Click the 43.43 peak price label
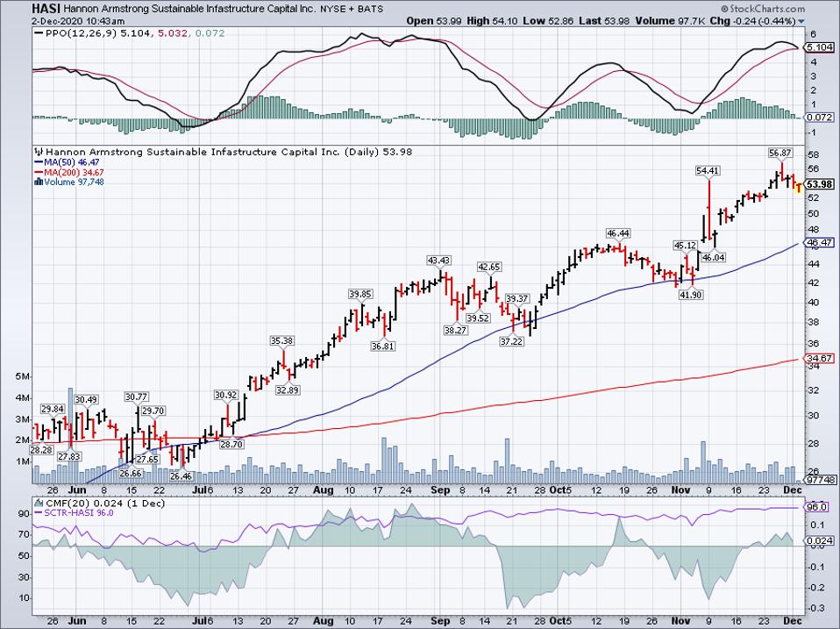840x629 pixels. click(438, 261)
